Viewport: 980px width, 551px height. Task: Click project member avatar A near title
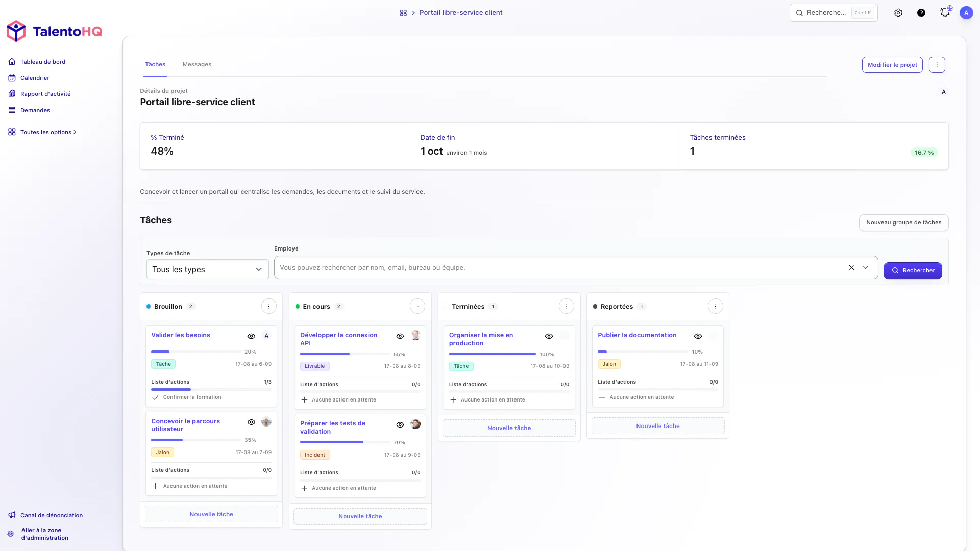click(x=944, y=92)
